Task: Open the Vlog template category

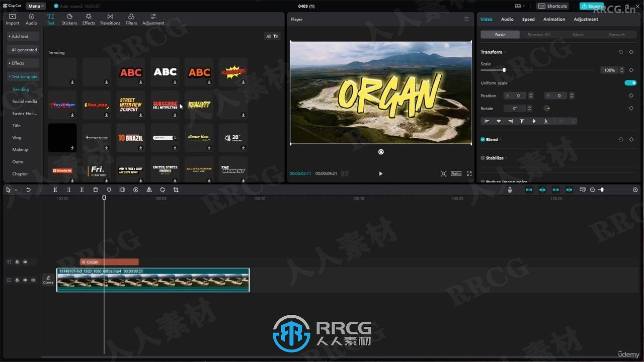Action: [17, 138]
